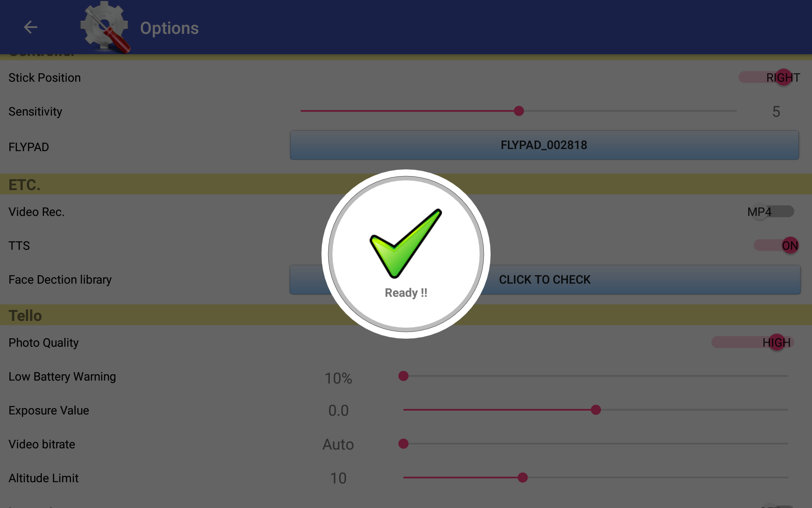
Task: Click the Face Dection library label
Action: tap(60, 280)
